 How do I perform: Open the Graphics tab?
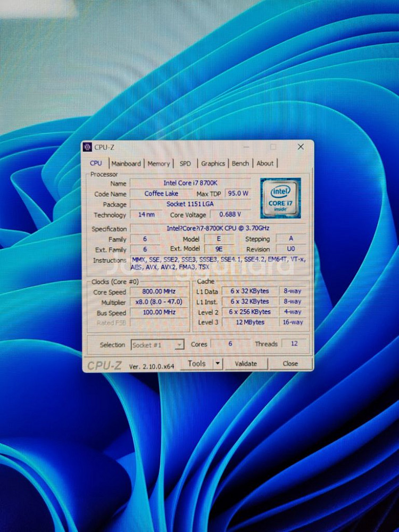tap(213, 163)
